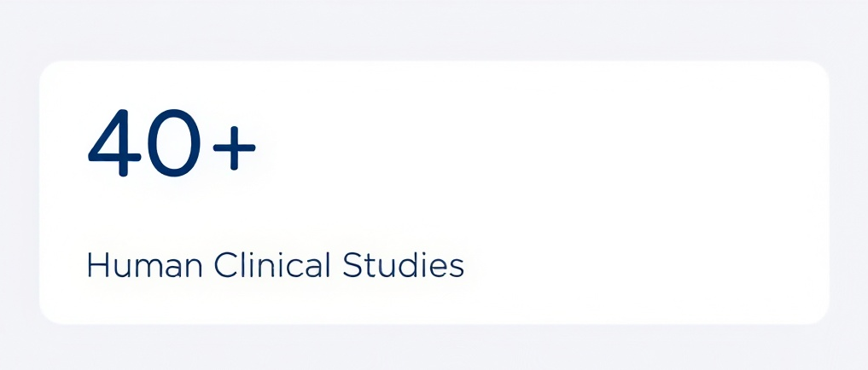The image size is (868, 370).
Task: Click the 40+ statistic number
Action: click(x=171, y=144)
